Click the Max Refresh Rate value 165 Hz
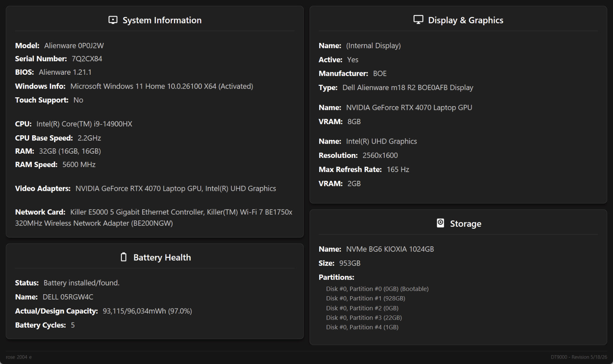613x364 pixels. 398,170
